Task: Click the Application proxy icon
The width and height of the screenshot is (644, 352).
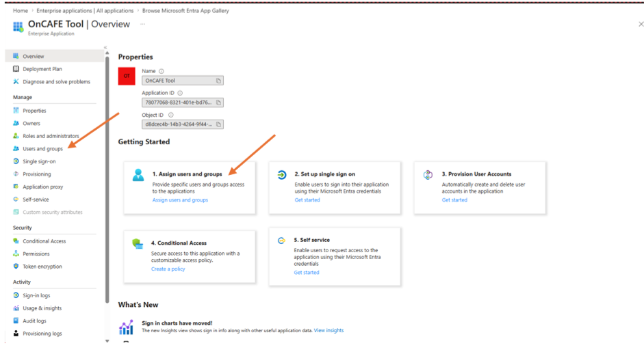Action: [16, 187]
